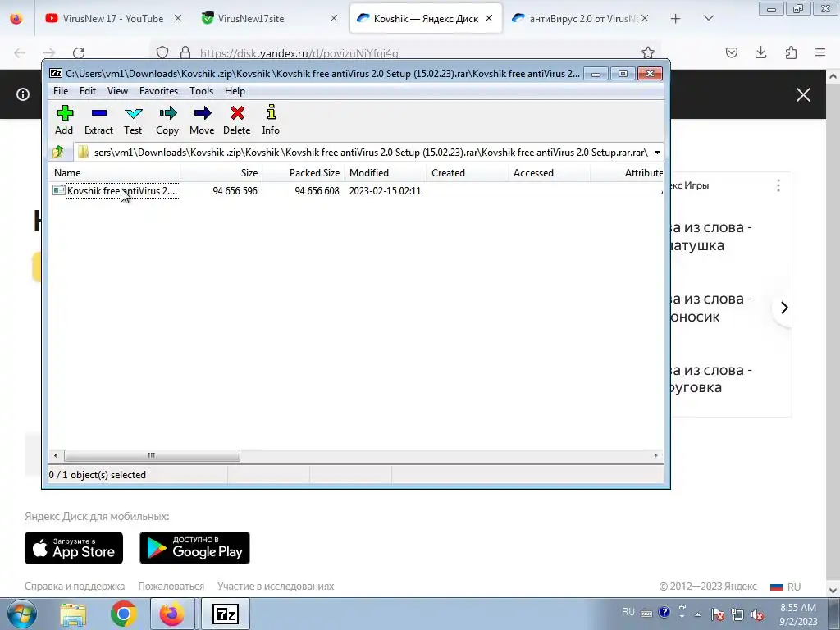Open the Tools menu

point(202,91)
